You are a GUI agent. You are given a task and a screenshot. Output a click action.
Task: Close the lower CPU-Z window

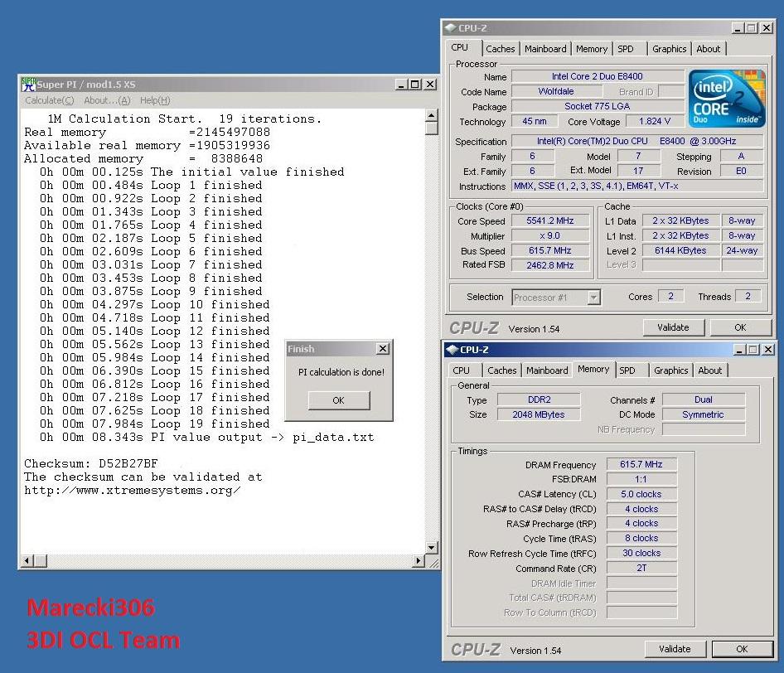click(768, 350)
